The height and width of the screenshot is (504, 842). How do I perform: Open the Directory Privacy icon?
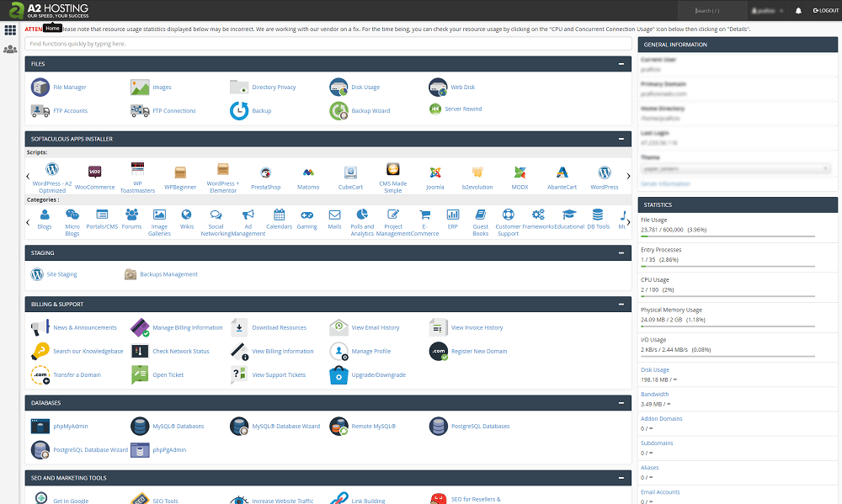click(x=239, y=87)
